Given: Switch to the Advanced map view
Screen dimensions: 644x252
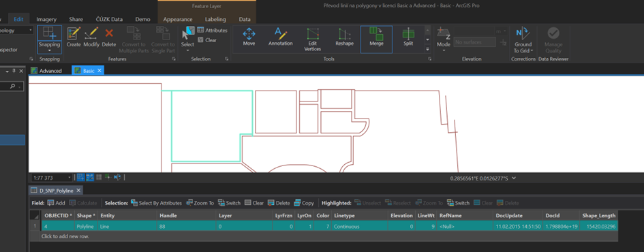Looking at the screenshot, I should [46, 71].
